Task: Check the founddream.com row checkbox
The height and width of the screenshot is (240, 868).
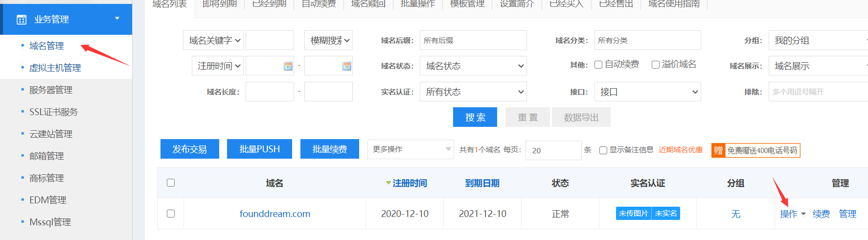Action: (171, 214)
